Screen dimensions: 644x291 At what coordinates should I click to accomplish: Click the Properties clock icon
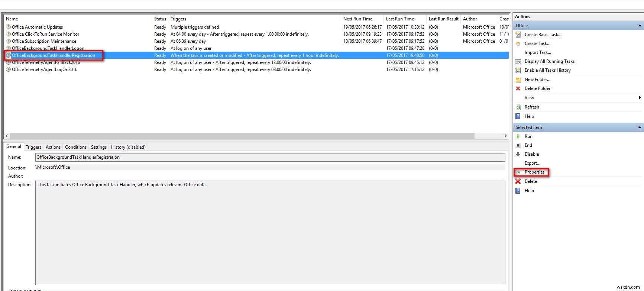click(x=518, y=172)
